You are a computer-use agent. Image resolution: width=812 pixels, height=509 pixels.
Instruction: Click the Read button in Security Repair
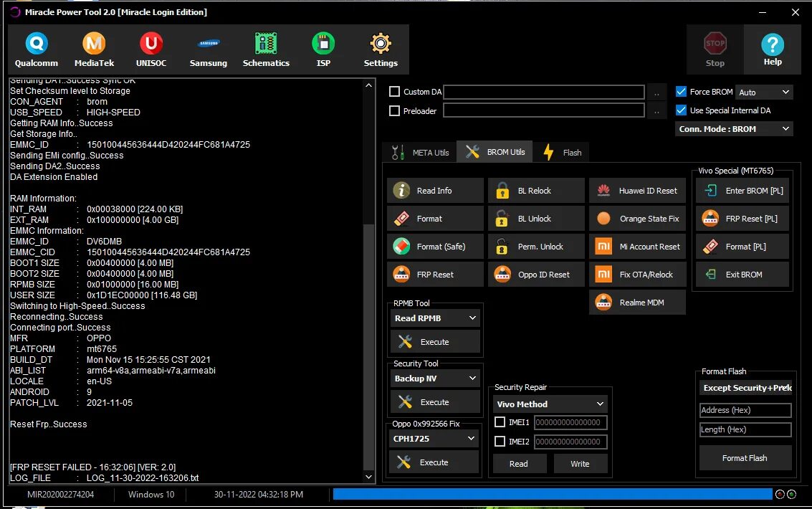pyautogui.click(x=520, y=464)
